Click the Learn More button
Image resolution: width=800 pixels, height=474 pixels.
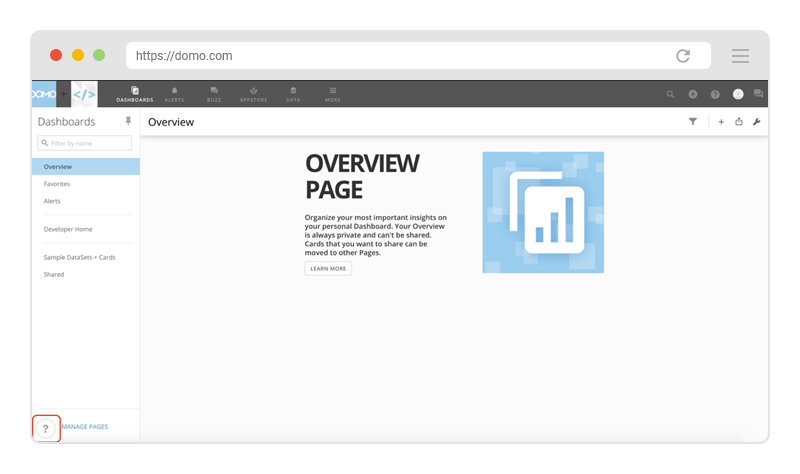pyautogui.click(x=328, y=269)
